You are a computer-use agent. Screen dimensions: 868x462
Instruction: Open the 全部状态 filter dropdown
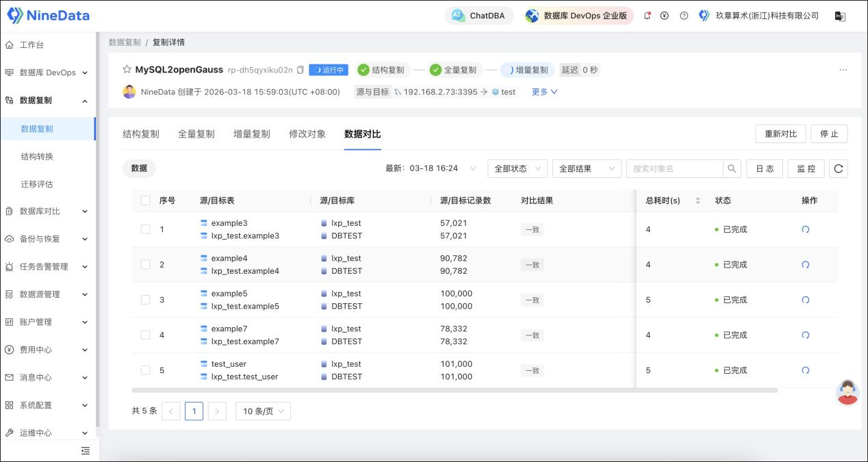[518, 168]
